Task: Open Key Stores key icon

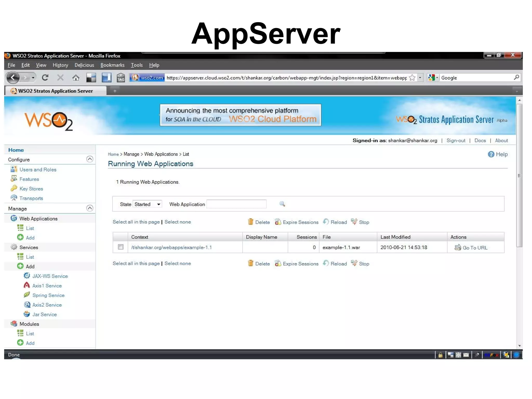Action: (x=14, y=188)
